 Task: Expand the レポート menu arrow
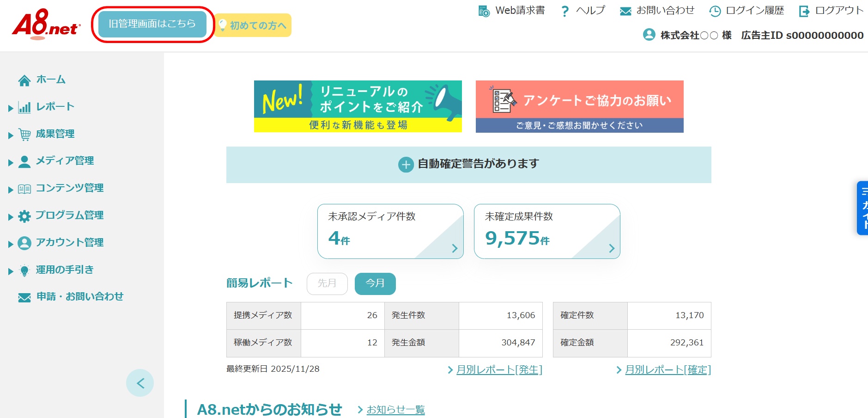pyautogui.click(x=11, y=108)
